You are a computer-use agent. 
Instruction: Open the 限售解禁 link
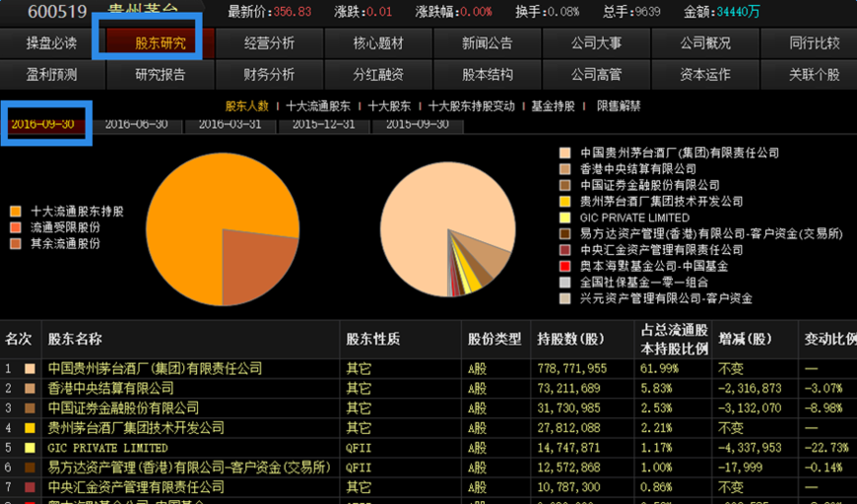click(619, 106)
